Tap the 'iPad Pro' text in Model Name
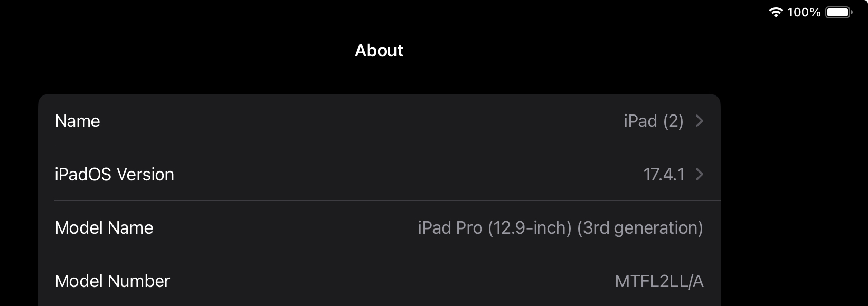Image resolution: width=868 pixels, height=306 pixels. click(450, 227)
